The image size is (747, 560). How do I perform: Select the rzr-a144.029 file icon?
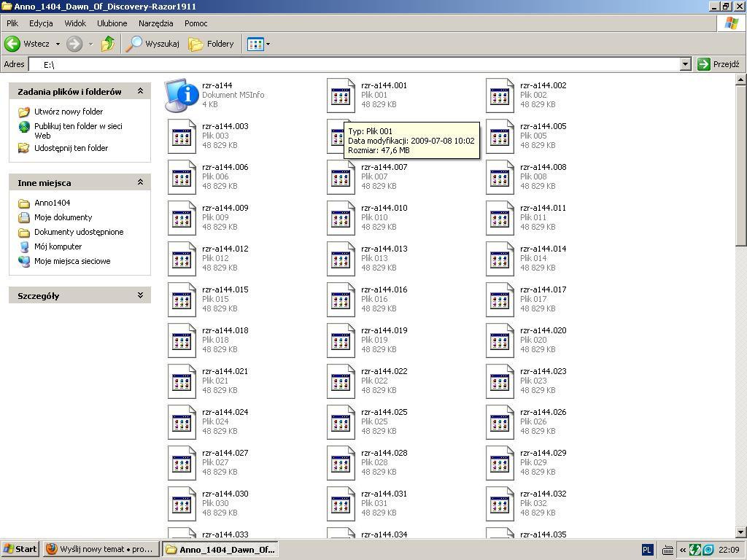[x=500, y=463]
